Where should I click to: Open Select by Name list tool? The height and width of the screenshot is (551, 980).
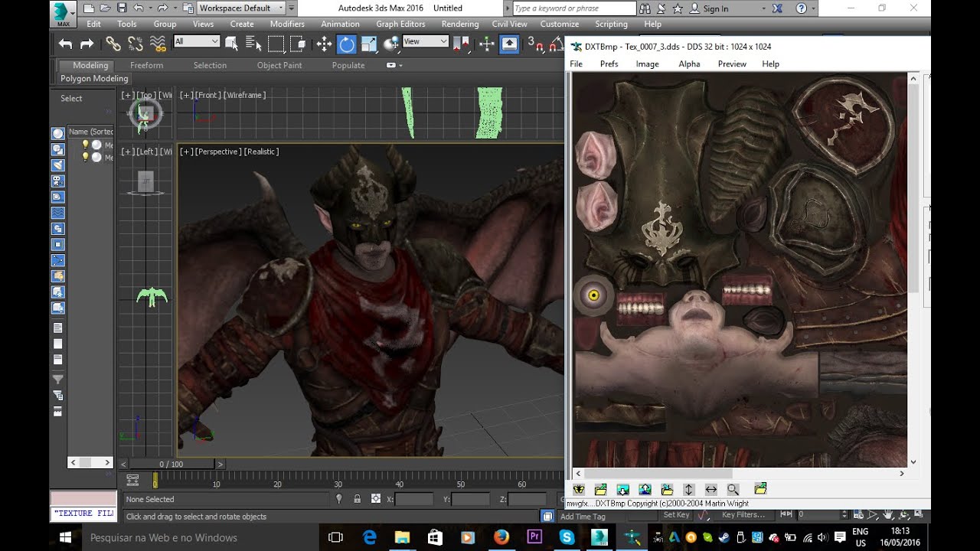click(x=253, y=44)
